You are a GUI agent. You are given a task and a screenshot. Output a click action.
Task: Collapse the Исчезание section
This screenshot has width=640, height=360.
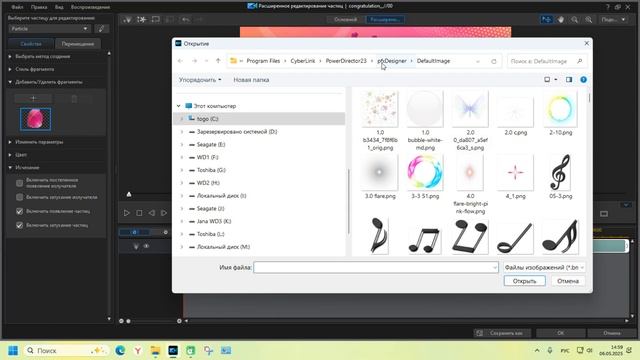[x=10, y=167]
